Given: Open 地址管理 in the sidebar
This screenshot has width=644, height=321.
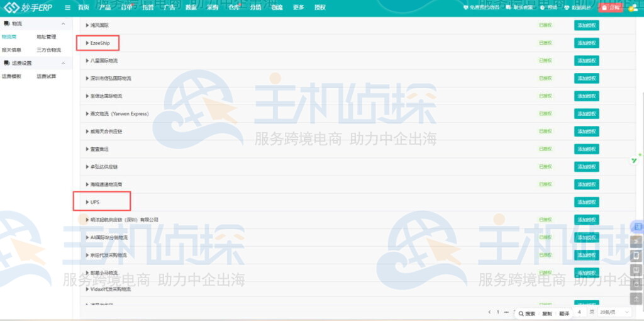Looking at the screenshot, I should tap(47, 37).
